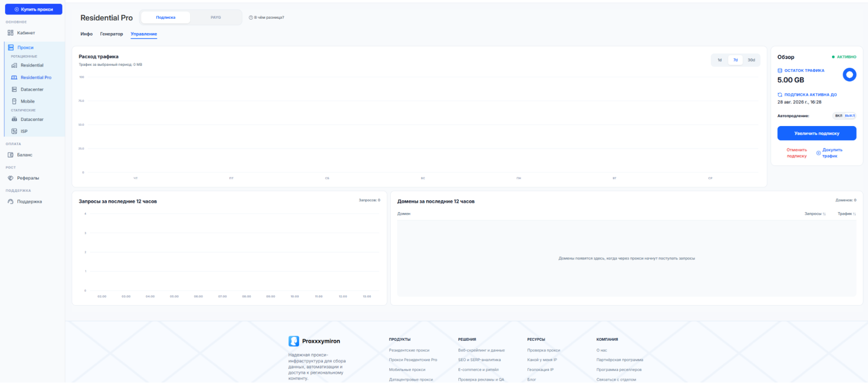This screenshot has height=383, width=868.
Task: Set auto-renewal to ВЫКЛ
Action: [850, 116]
